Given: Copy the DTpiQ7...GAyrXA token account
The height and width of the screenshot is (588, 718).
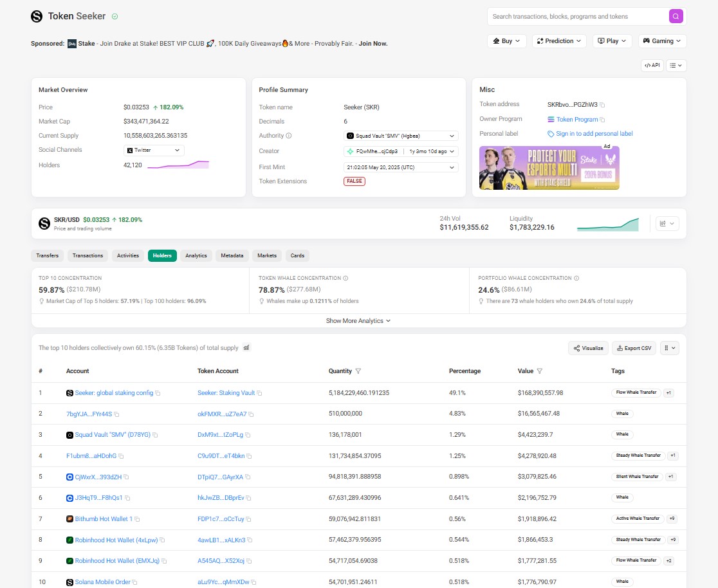Looking at the screenshot, I should [x=248, y=477].
